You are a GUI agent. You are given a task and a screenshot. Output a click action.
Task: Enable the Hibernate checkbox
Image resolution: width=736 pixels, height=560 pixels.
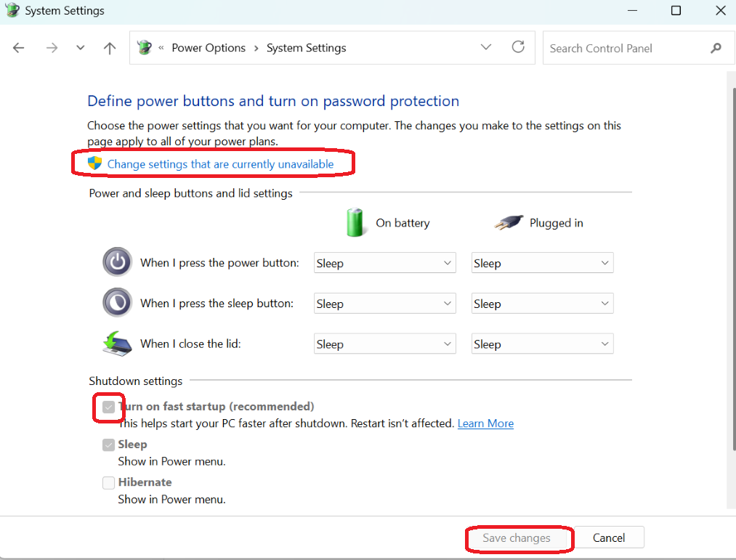108,482
